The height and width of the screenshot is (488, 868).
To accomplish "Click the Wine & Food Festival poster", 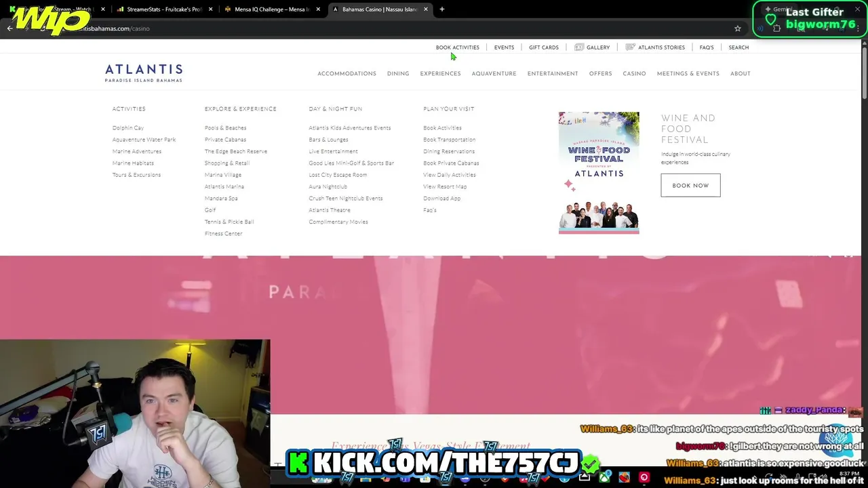I will (x=599, y=173).
